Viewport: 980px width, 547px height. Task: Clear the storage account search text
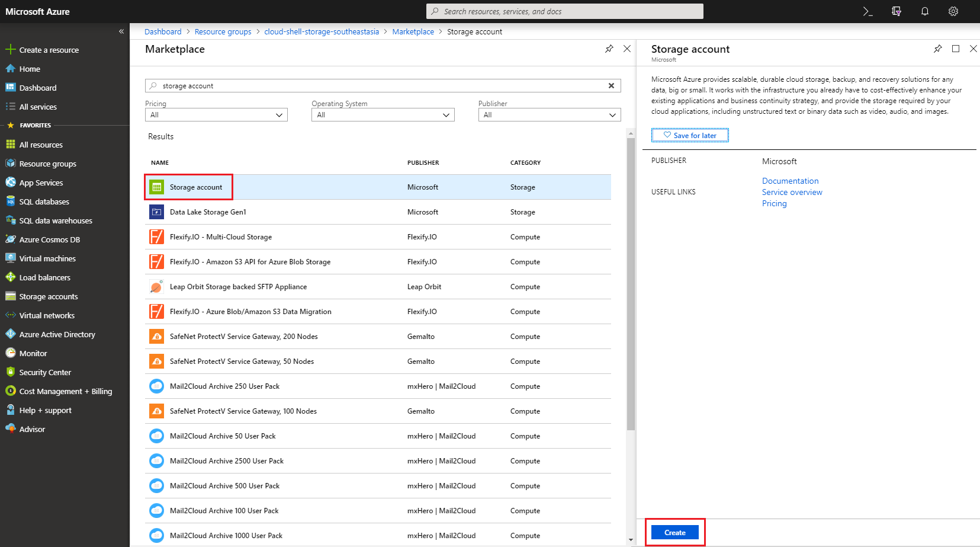pos(611,86)
